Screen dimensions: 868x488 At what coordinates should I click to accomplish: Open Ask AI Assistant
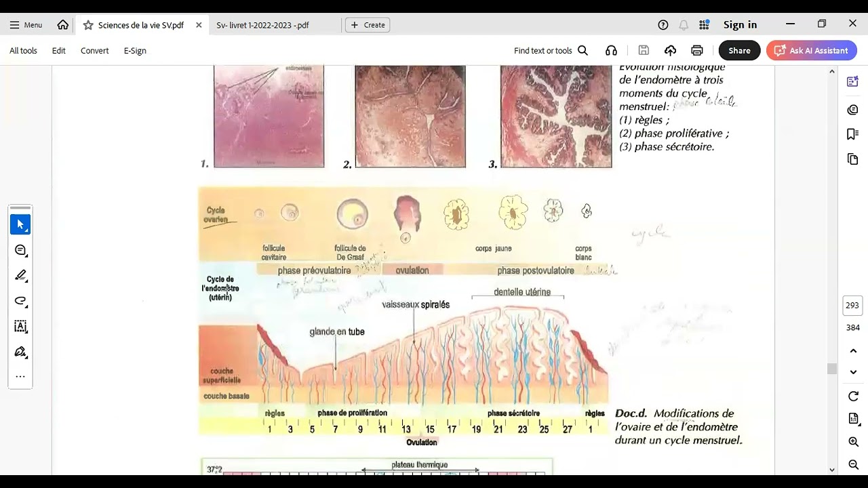(811, 51)
